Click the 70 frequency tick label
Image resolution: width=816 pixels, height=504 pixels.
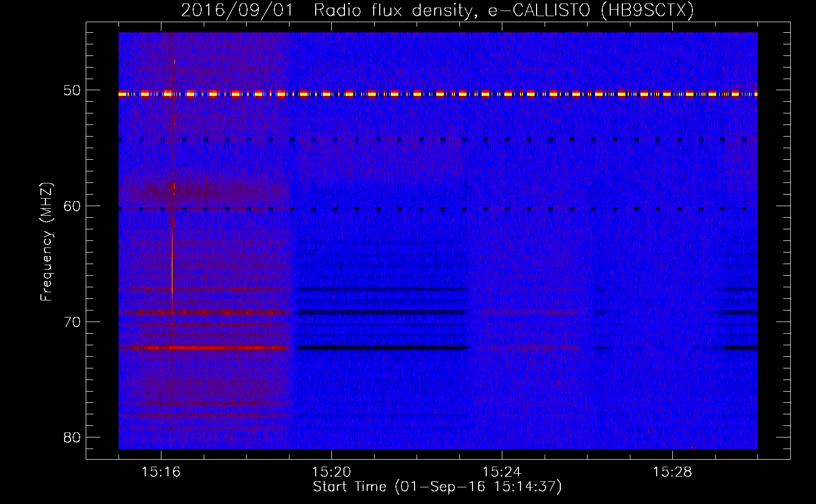(72, 322)
